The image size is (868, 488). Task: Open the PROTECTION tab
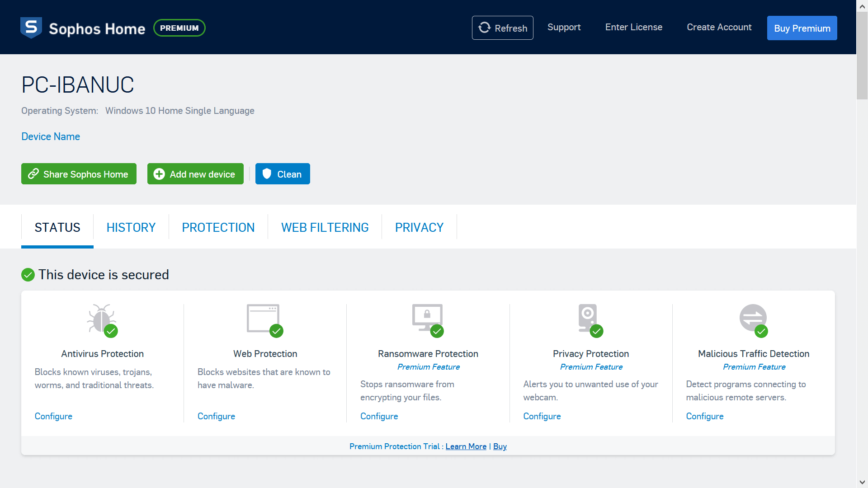coord(218,228)
